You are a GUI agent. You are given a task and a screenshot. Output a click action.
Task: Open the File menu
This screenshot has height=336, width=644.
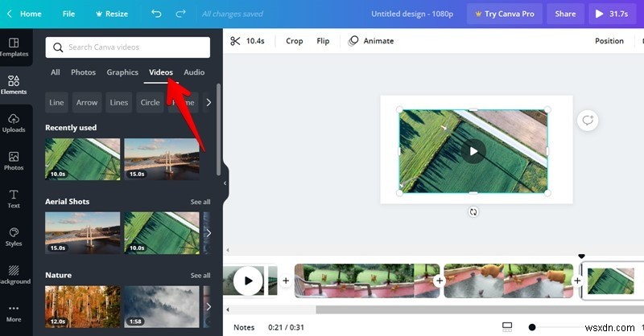click(68, 14)
